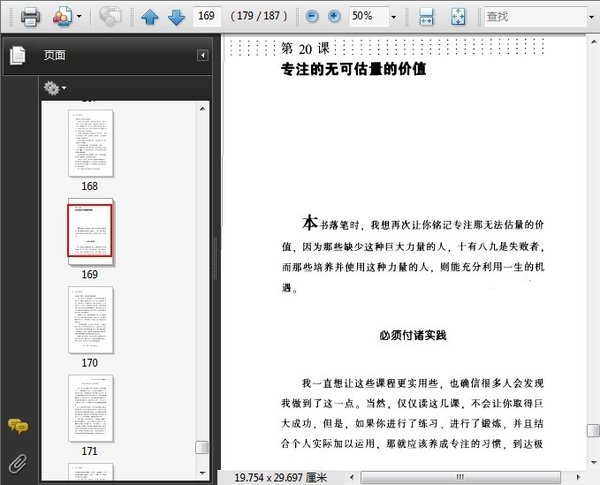Expand the find box options arrow
Viewport: 600px width, 485px height.
589,17
